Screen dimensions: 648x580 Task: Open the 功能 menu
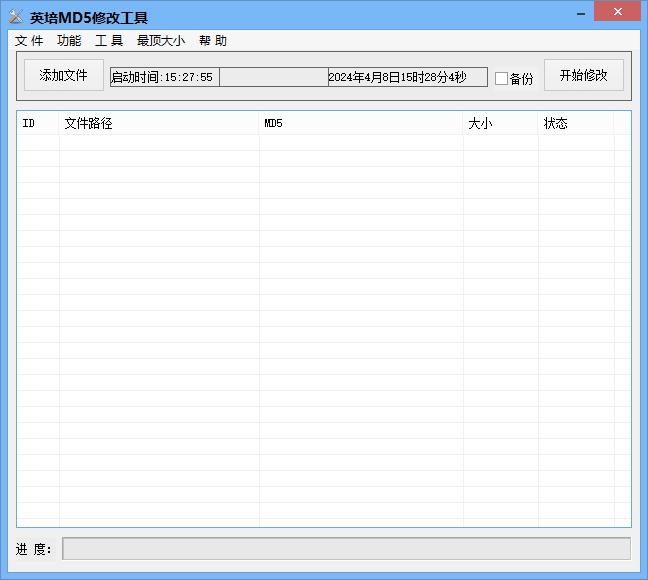click(69, 41)
